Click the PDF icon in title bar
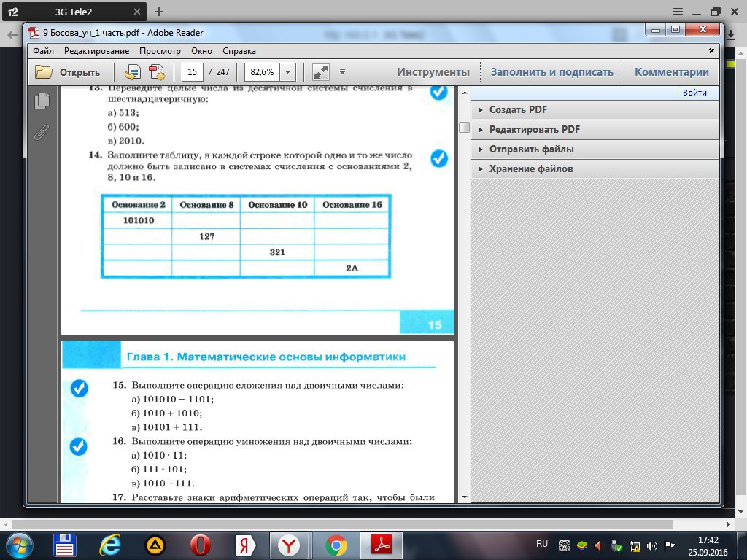Viewport: 747px width, 560px height. tap(34, 32)
